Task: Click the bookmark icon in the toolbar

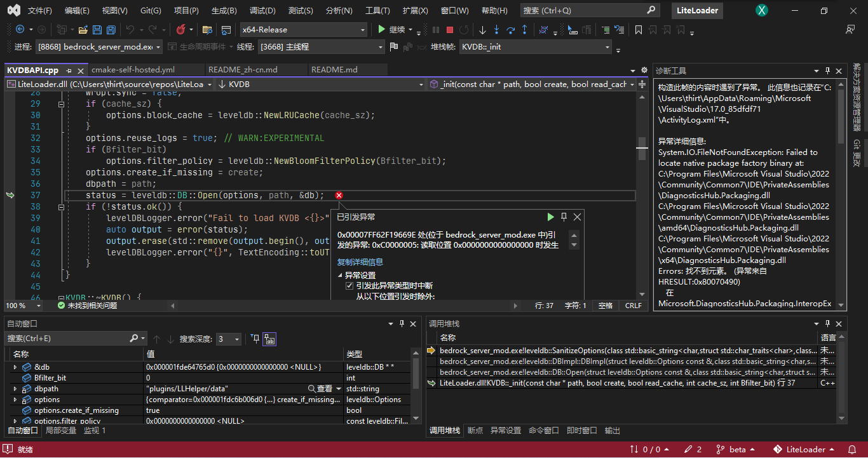Action: point(639,29)
